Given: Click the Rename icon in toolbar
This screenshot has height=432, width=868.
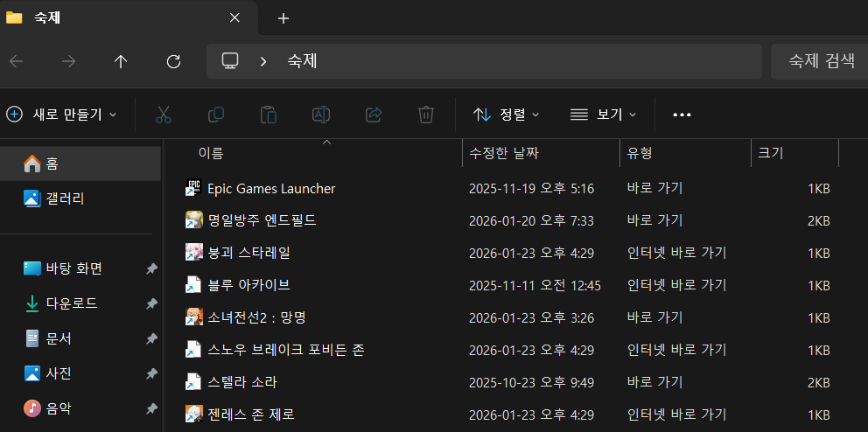Looking at the screenshot, I should [321, 115].
